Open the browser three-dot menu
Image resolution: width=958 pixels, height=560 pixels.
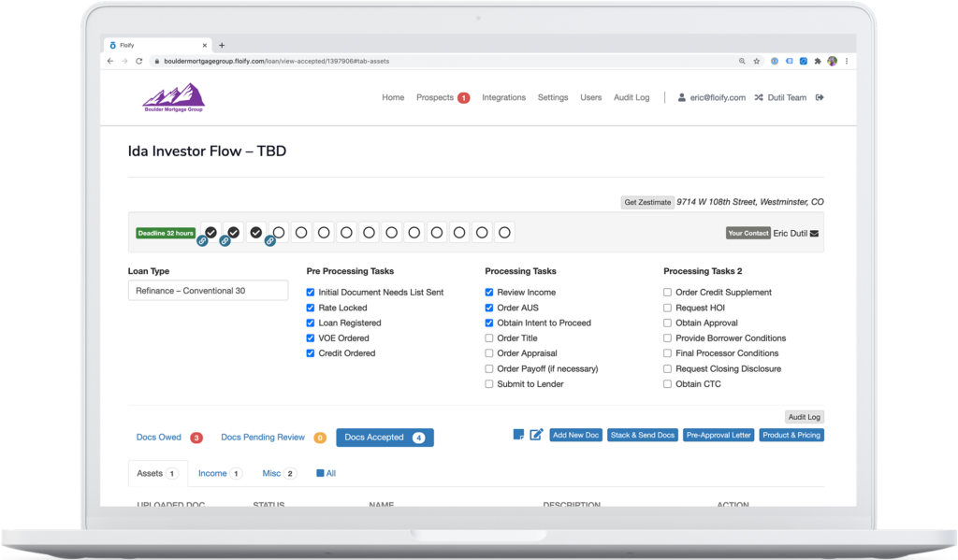(x=845, y=59)
